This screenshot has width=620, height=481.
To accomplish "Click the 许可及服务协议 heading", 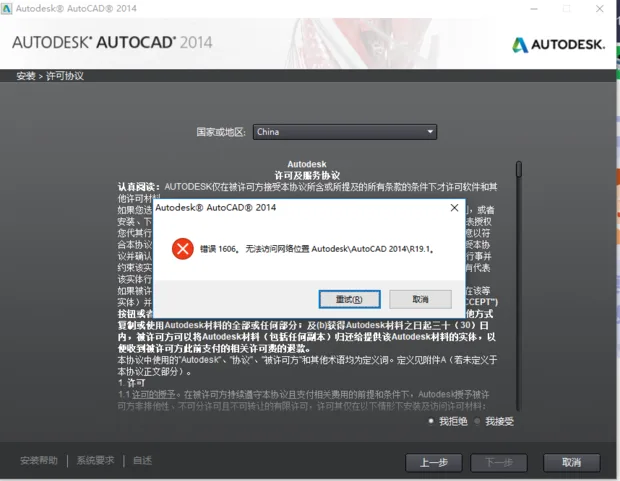I will (307, 175).
